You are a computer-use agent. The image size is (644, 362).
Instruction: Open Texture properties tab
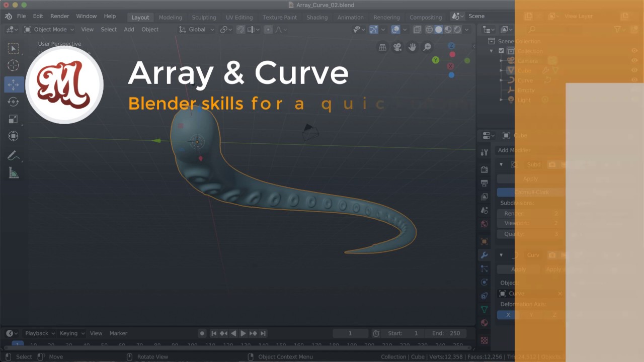pyautogui.click(x=484, y=340)
